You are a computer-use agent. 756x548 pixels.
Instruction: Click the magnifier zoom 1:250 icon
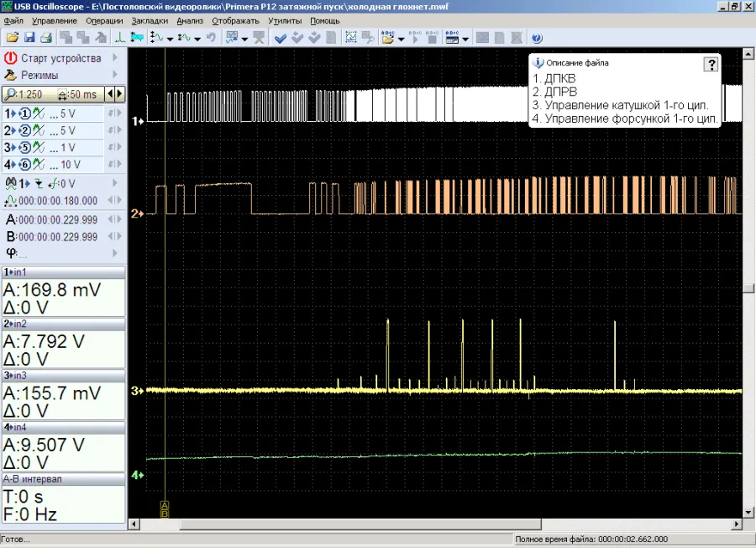coord(10,94)
